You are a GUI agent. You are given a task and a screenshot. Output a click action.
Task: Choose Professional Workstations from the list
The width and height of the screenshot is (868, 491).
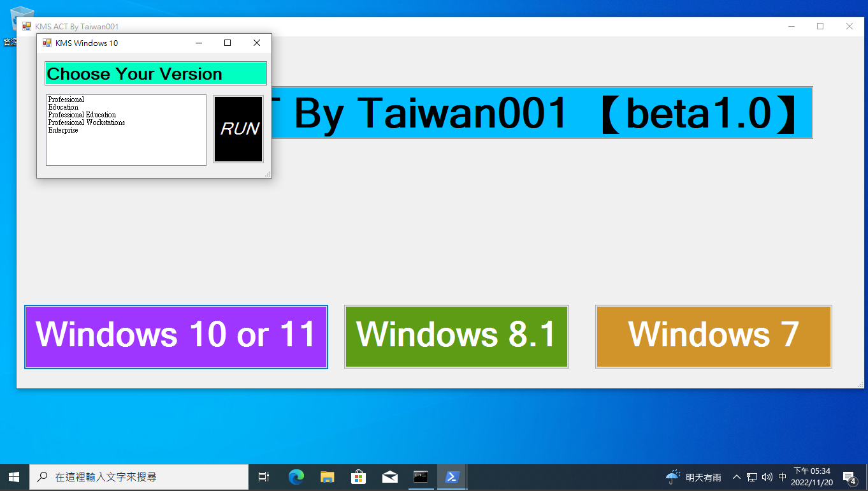[x=87, y=122]
